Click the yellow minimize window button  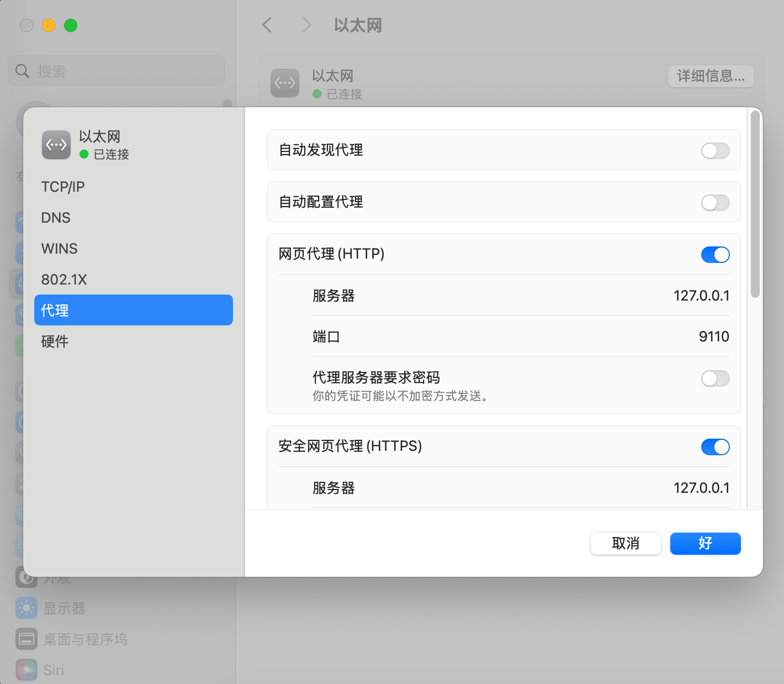[49, 25]
